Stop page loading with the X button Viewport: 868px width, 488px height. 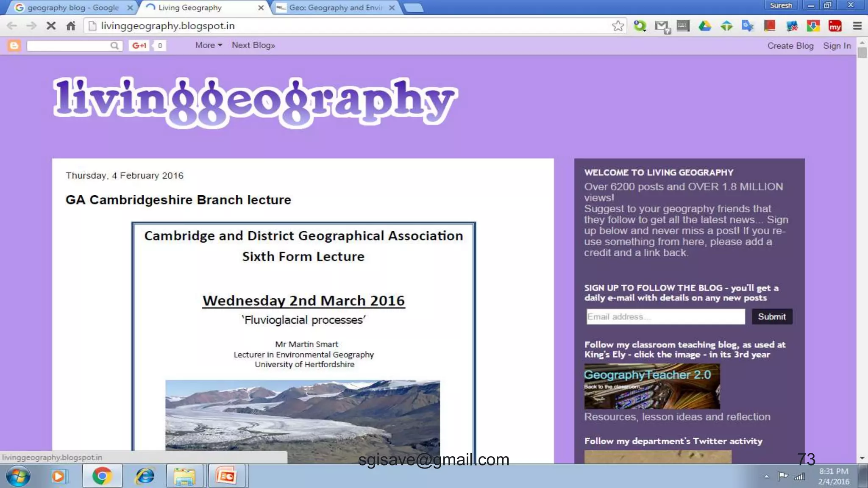51,26
